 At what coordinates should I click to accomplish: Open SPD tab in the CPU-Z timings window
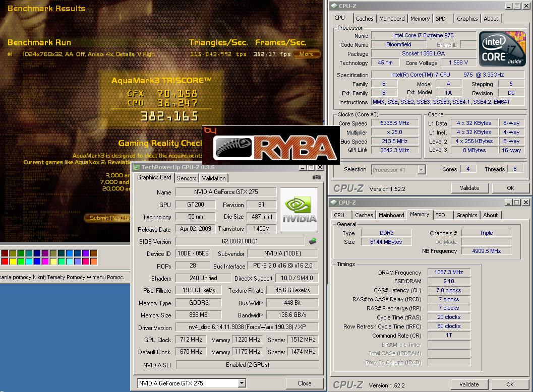tap(440, 215)
